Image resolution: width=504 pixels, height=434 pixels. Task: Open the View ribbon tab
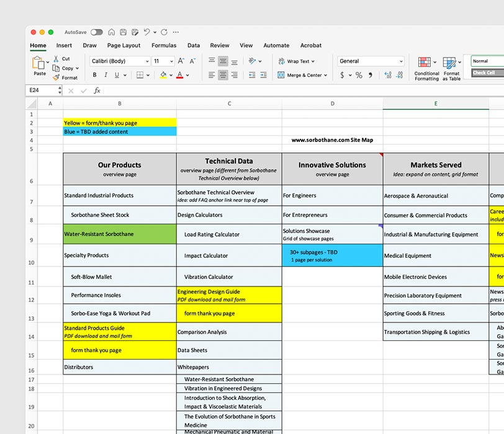pyautogui.click(x=246, y=45)
